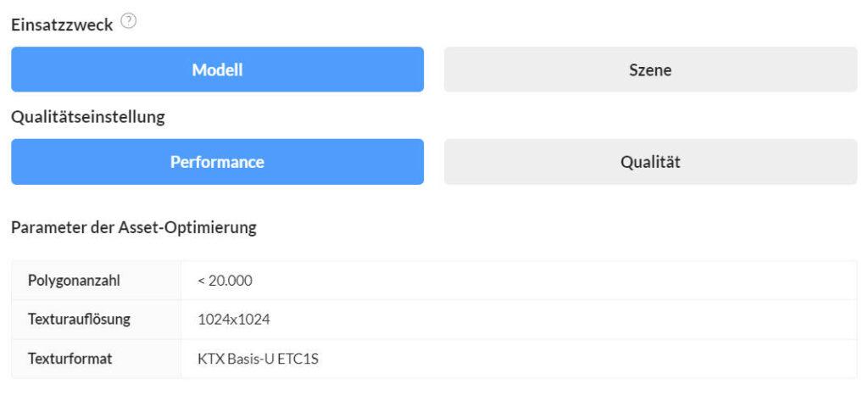Screen dimensions: 868x401
Task: Select the Texturauflösung table cell
Action: 79,320
